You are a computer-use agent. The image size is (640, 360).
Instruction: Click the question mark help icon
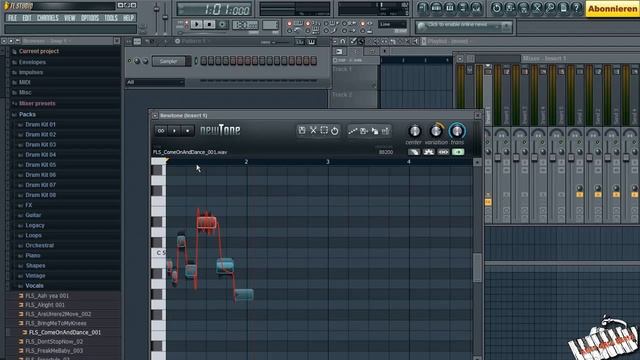(576, 8)
